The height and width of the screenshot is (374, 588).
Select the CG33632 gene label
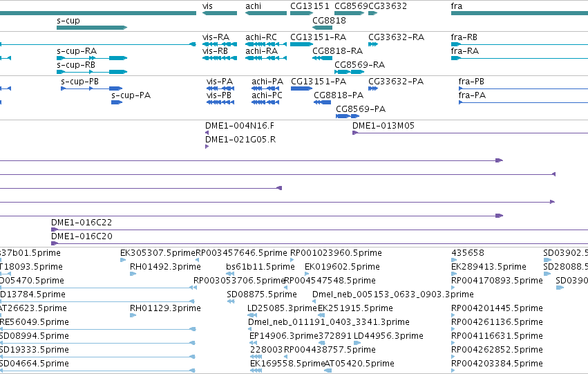coord(388,6)
